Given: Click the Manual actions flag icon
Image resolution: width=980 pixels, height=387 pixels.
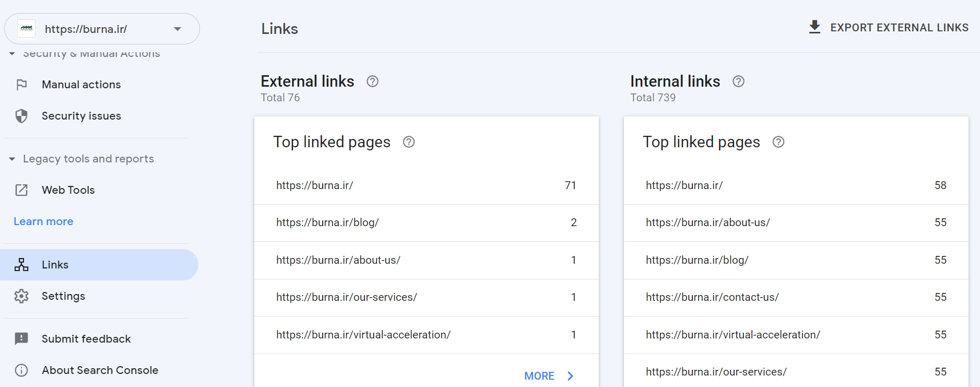Looking at the screenshot, I should [21, 85].
